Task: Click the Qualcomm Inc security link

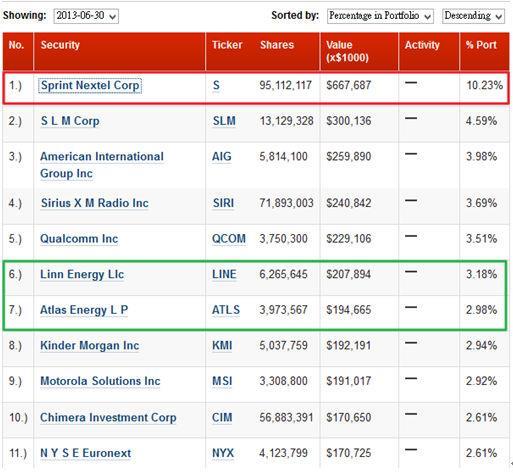Action: (x=79, y=239)
